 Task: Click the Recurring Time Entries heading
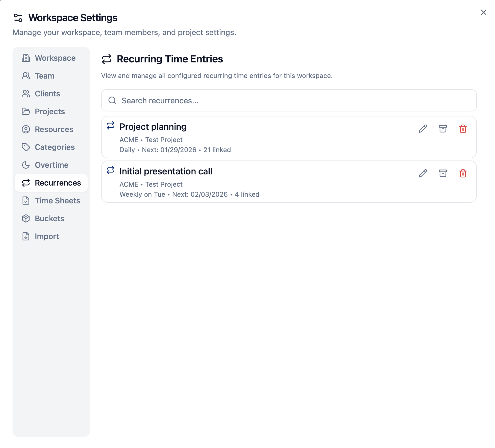(x=170, y=59)
